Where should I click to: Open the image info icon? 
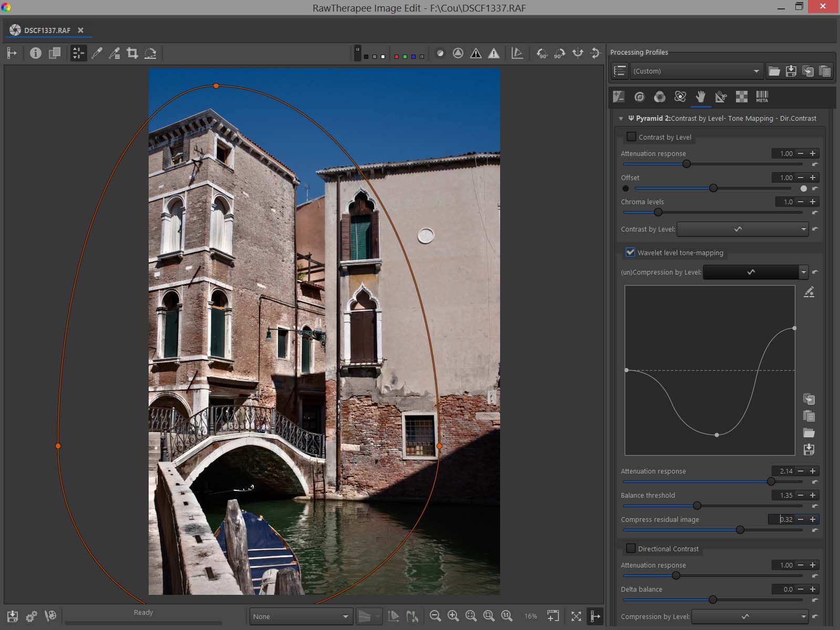(x=36, y=53)
